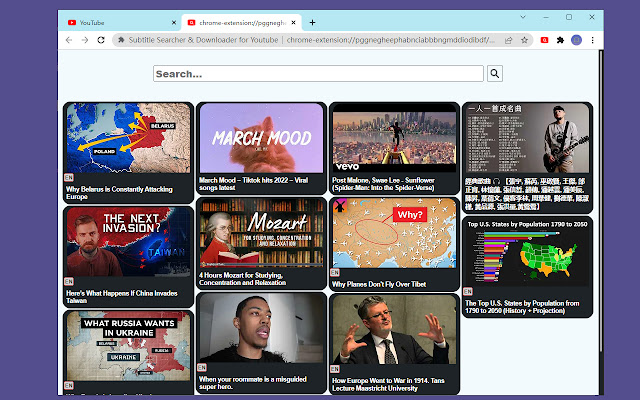Click the Chinese song list title text

527,193
